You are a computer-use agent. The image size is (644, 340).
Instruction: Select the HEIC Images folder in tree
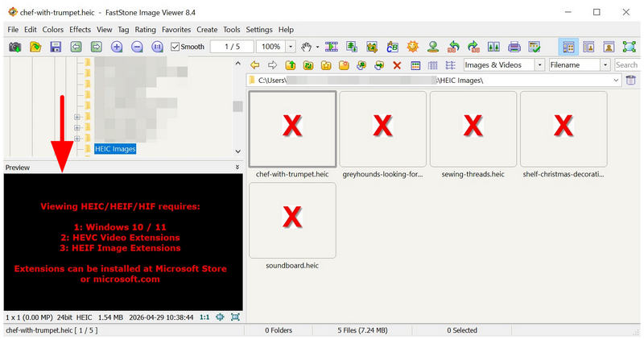(x=115, y=149)
